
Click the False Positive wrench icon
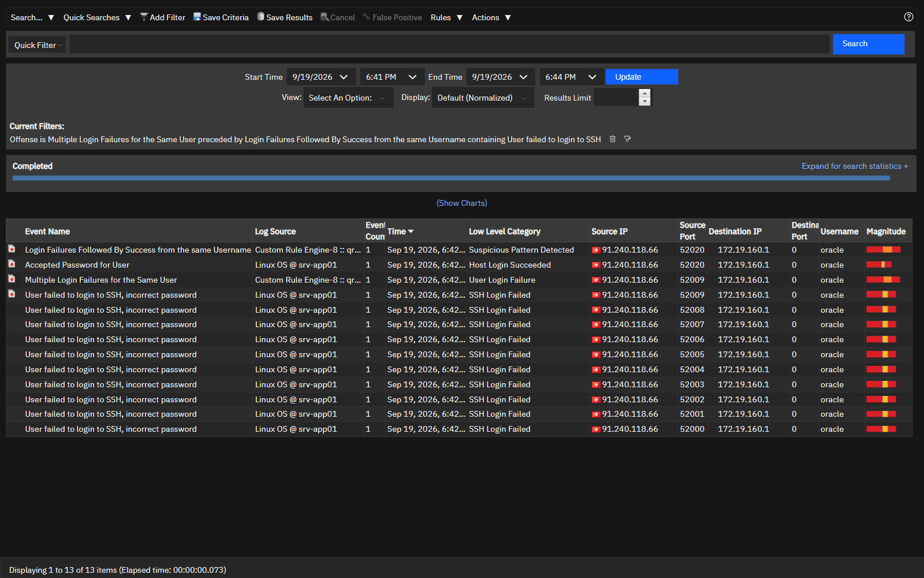tap(367, 17)
